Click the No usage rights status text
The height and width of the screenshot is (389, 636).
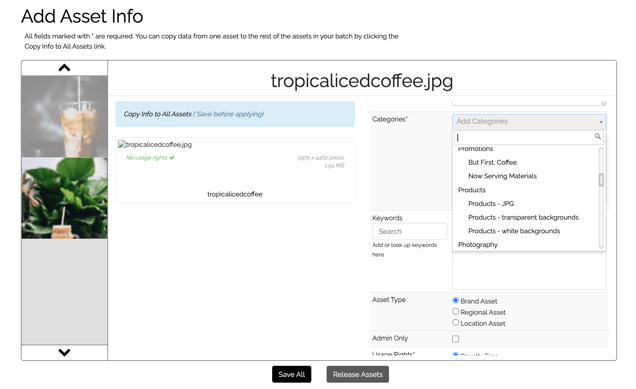tap(146, 158)
